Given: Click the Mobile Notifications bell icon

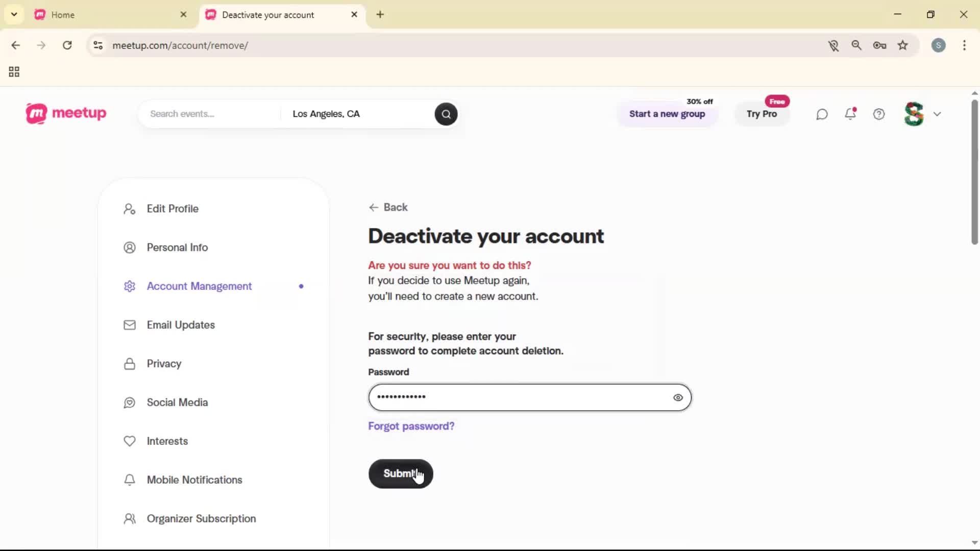Looking at the screenshot, I should point(129,480).
